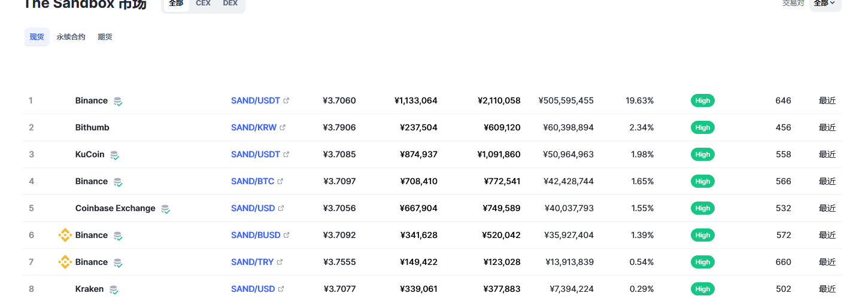Viewport: 868px width, 299px height.
Task: Click the external link icon beside SAND/BUSD
Action: click(286, 235)
